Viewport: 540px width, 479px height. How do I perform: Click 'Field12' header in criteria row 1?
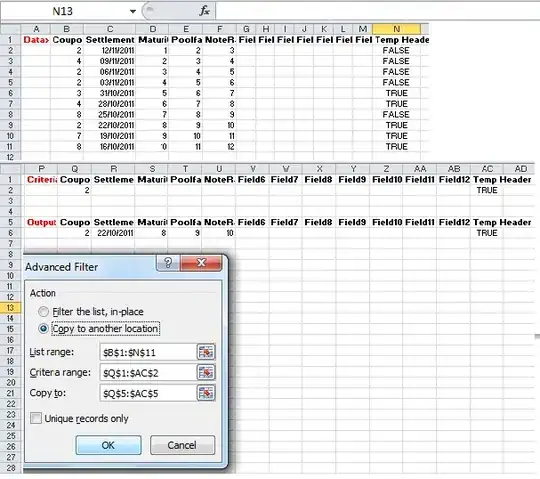coord(454,179)
